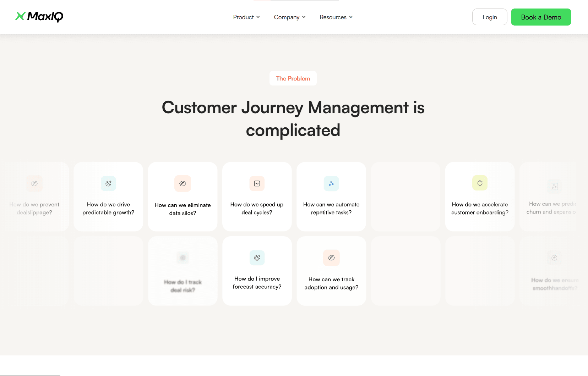
Task: Click the blurred icon on track deal risk card
Action: point(183,258)
